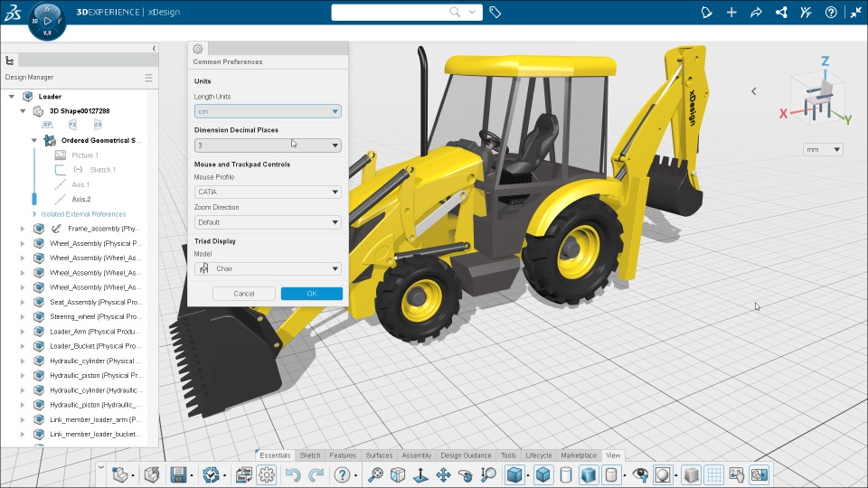Click the Undo arrow icon
The width and height of the screenshot is (868, 488).
tap(293, 474)
